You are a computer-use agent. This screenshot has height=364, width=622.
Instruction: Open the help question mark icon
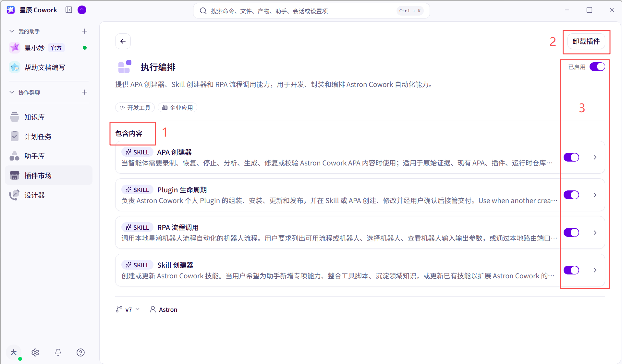pyautogui.click(x=80, y=352)
